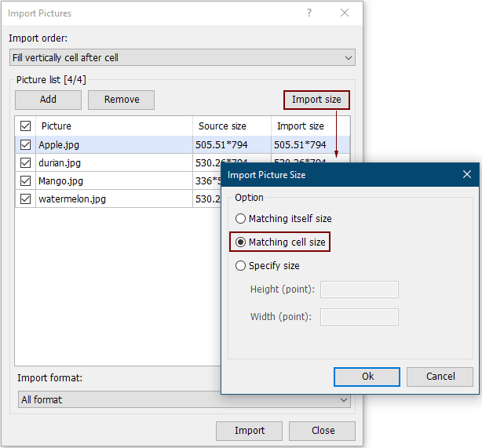Select Matching cell size radio button
The image size is (482, 448).
241,242
